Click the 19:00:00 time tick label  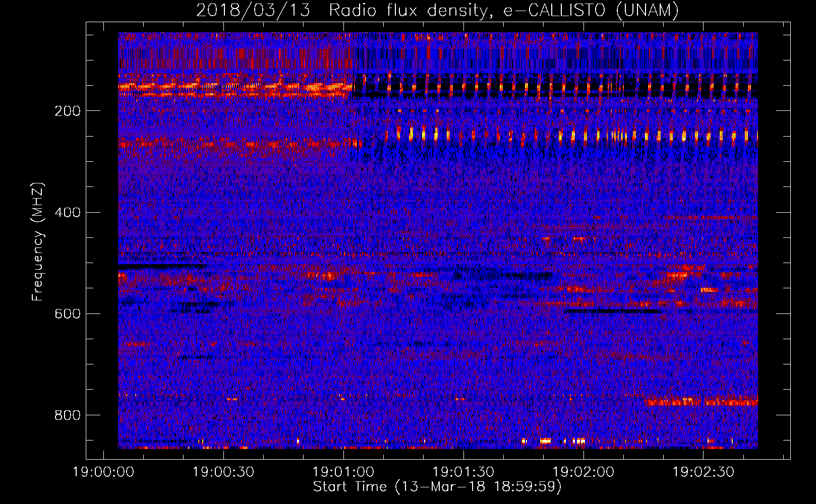pos(103,472)
